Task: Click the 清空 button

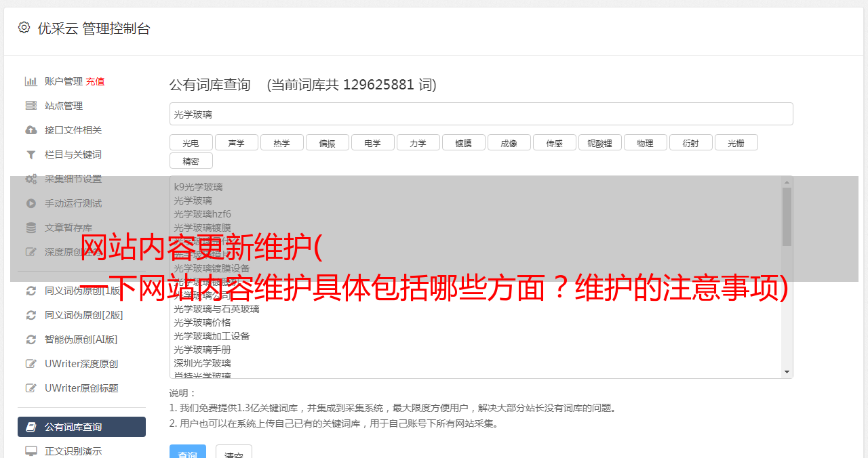Action: tap(234, 453)
